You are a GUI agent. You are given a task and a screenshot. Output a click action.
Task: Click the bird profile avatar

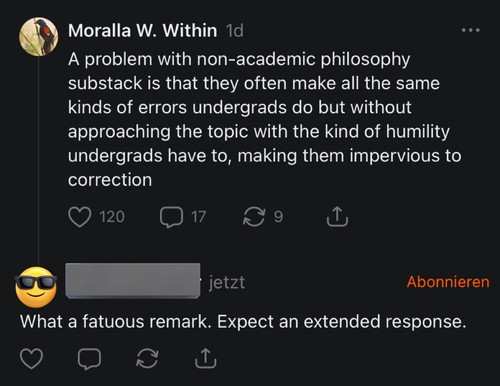[x=38, y=37]
